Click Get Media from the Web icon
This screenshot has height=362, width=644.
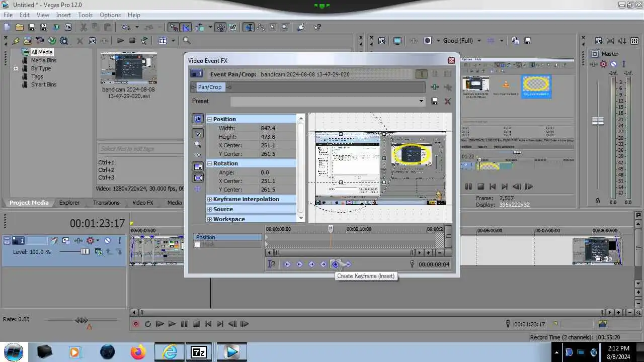click(x=64, y=41)
